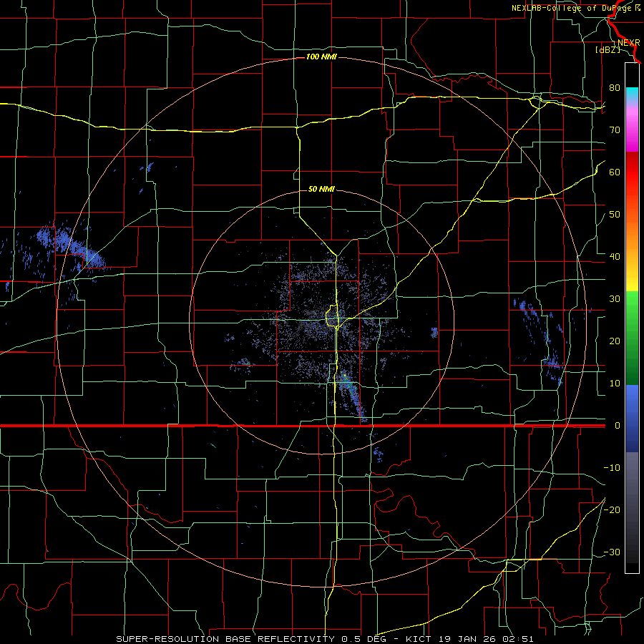Click the 30 value on the dBZ scale
The height and width of the screenshot is (644, 644).
(615, 298)
